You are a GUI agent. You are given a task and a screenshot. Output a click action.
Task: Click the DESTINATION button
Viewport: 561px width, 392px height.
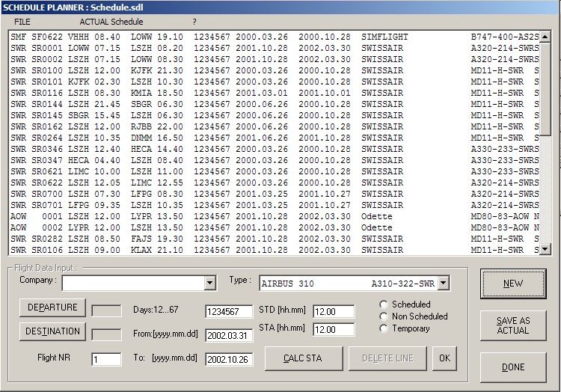(x=52, y=331)
